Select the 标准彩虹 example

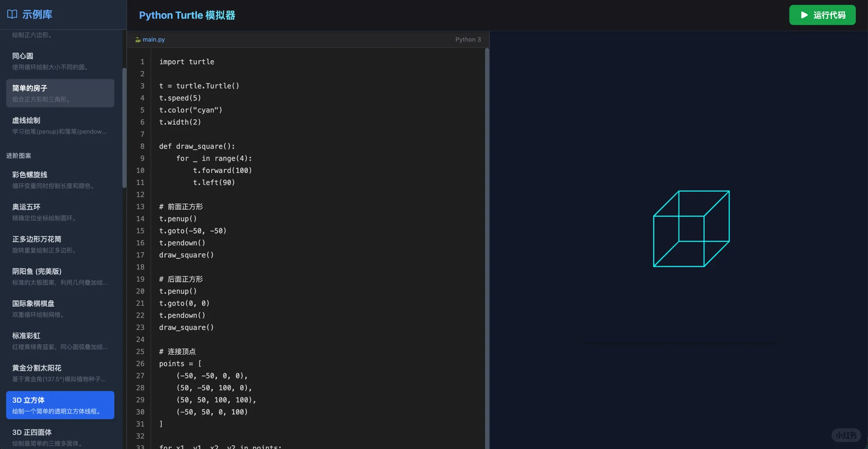pyautogui.click(x=60, y=340)
